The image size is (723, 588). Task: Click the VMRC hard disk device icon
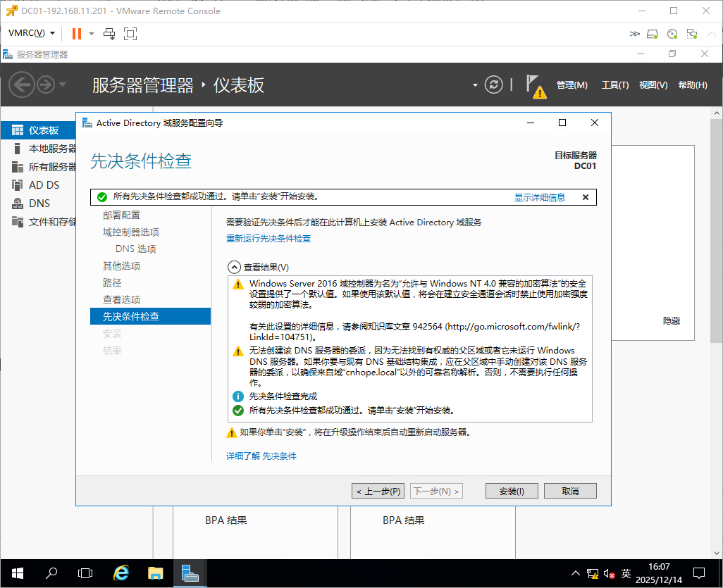653,34
